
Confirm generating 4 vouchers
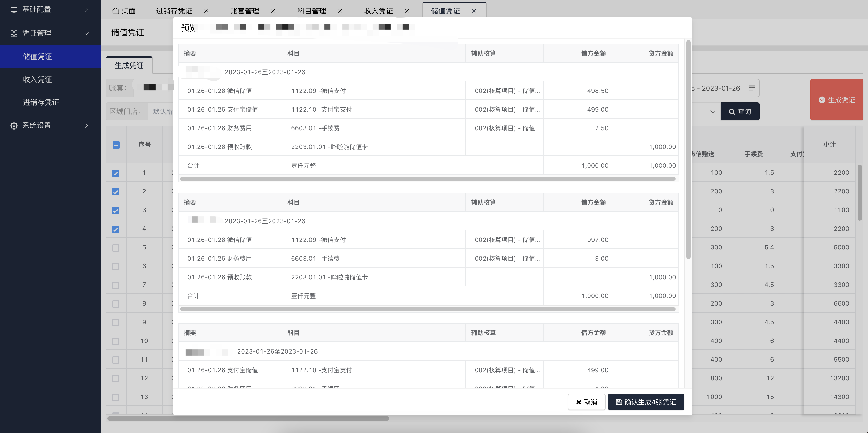(x=646, y=402)
